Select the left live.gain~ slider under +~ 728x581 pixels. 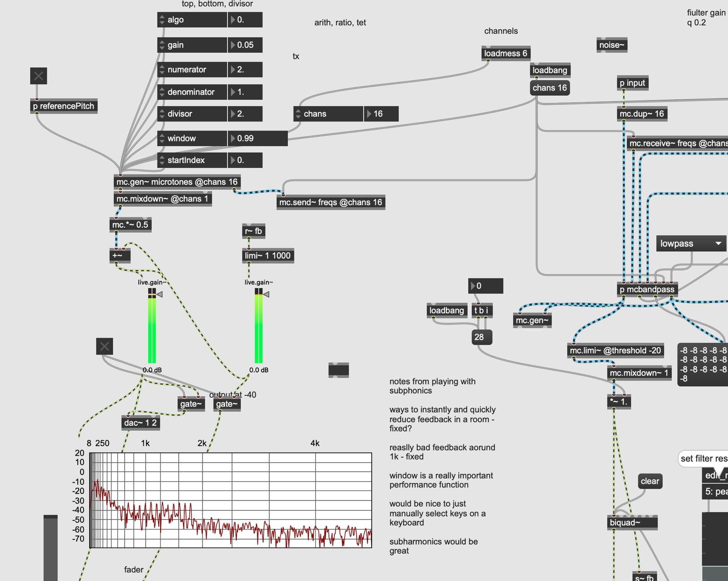click(x=152, y=326)
